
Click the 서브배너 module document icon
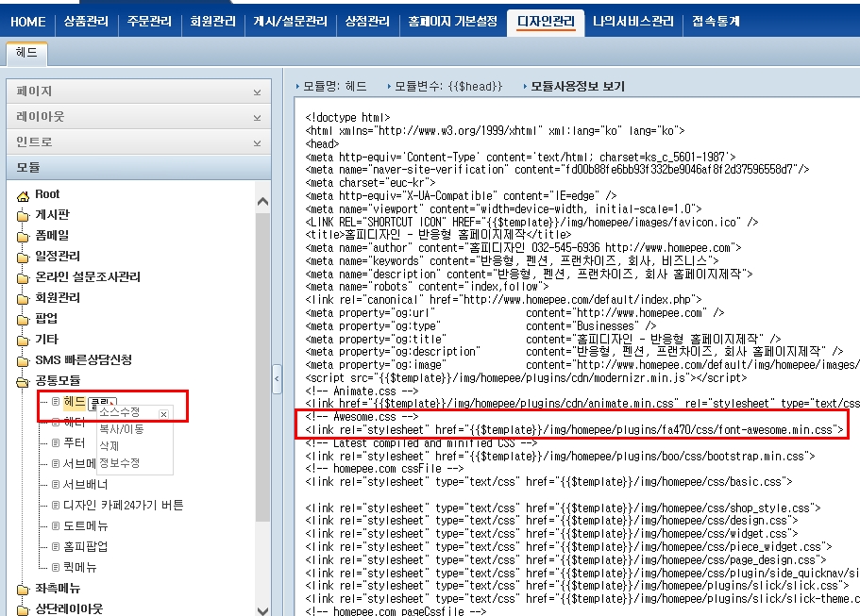tap(55, 485)
